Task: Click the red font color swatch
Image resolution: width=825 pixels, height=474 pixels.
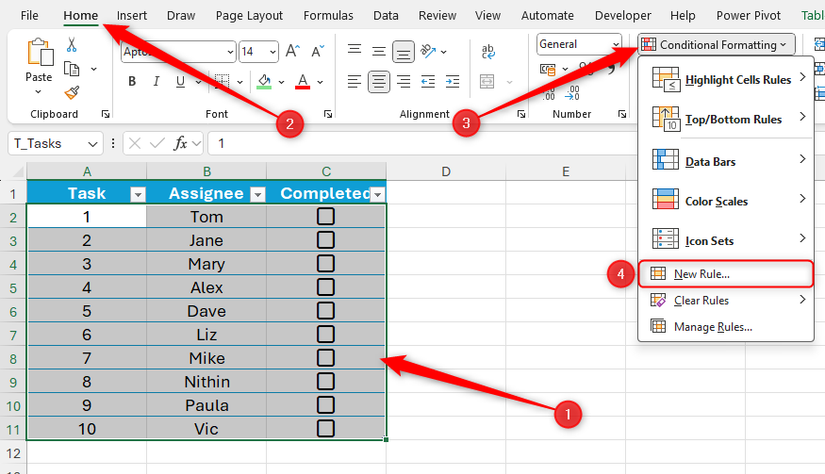Action: [303, 82]
